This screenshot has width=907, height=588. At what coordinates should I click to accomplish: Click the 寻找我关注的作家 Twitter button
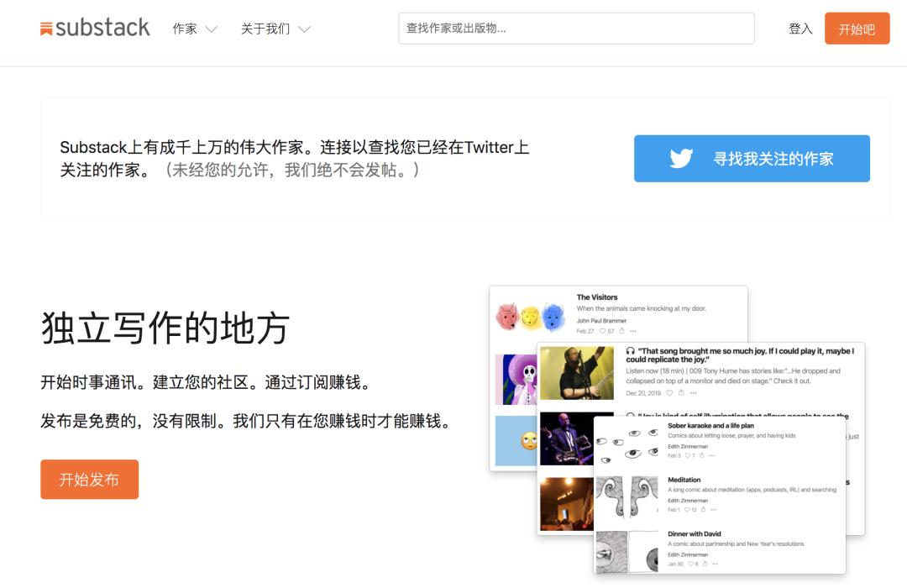[752, 158]
